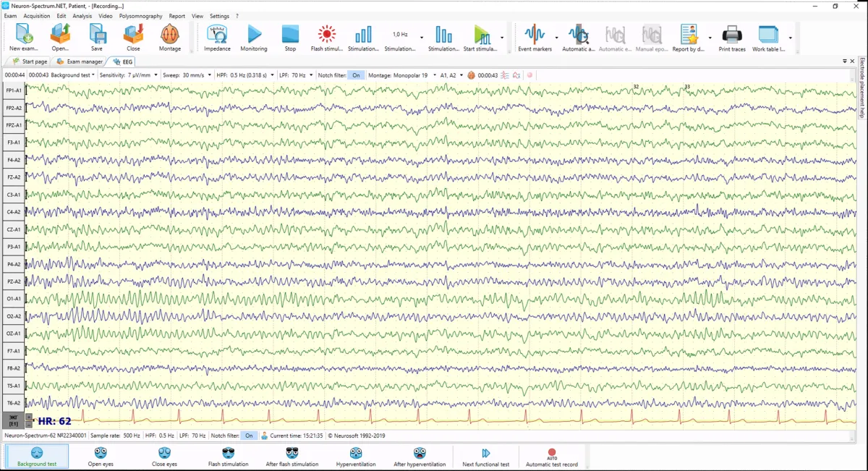Click the pink record indicator icon
868x471 pixels.
[x=529, y=75]
